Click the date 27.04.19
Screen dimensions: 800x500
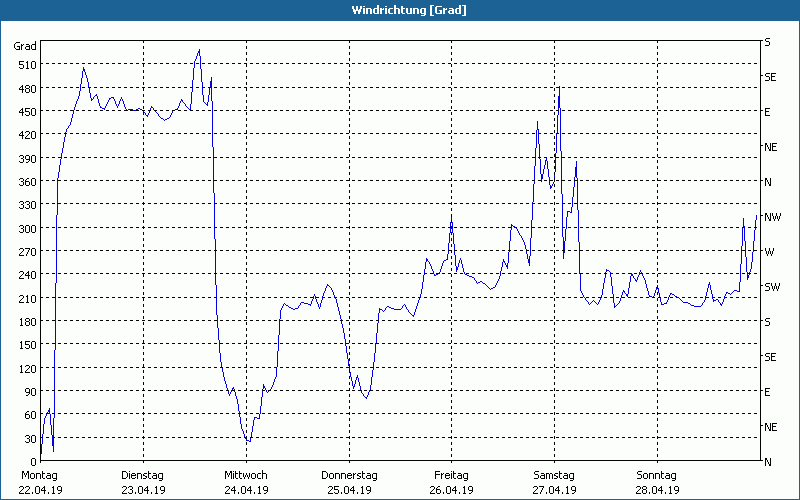coord(554,490)
